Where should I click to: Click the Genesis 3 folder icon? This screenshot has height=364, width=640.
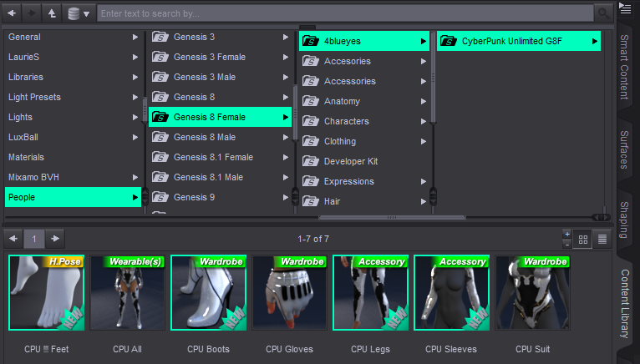point(160,37)
